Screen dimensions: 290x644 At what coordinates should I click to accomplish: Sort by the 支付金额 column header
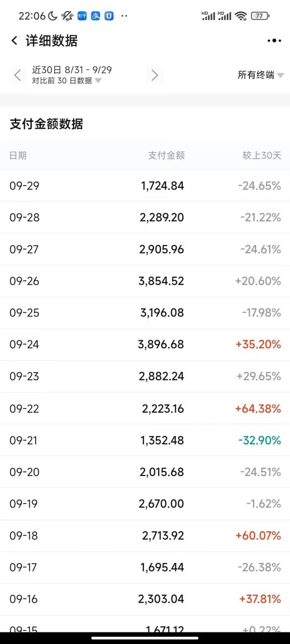click(x=166, y=155)
